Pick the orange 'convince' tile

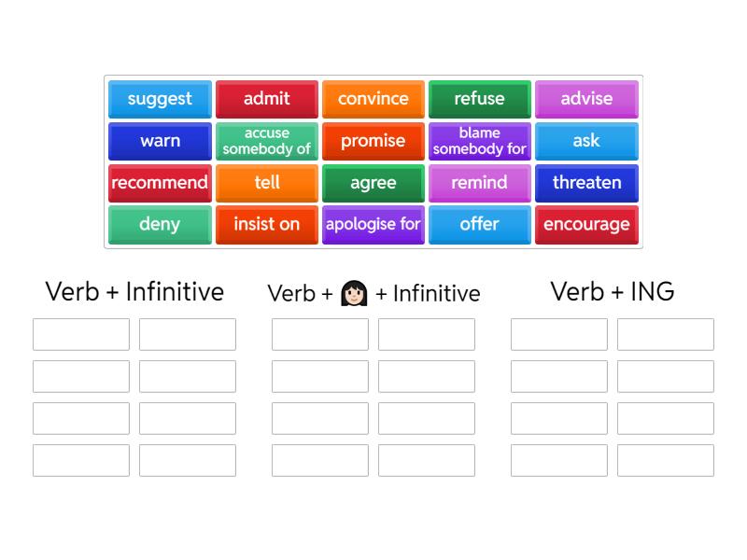click(373, 99)
